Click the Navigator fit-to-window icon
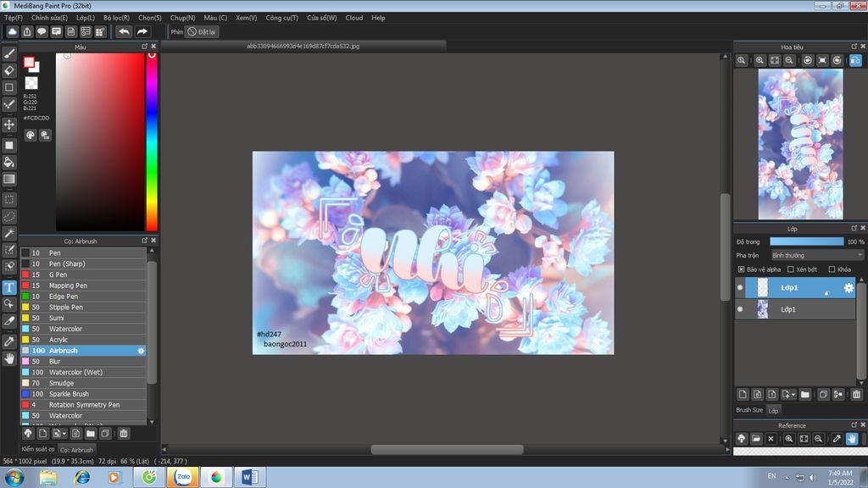 (775, 60)
